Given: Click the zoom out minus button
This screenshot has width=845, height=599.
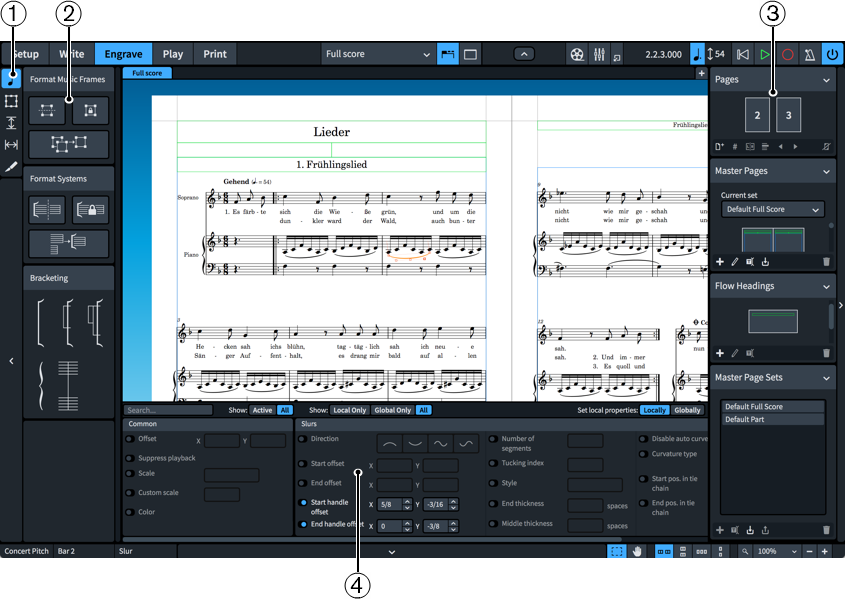Looking at the screenshot, I should (809, 551).
